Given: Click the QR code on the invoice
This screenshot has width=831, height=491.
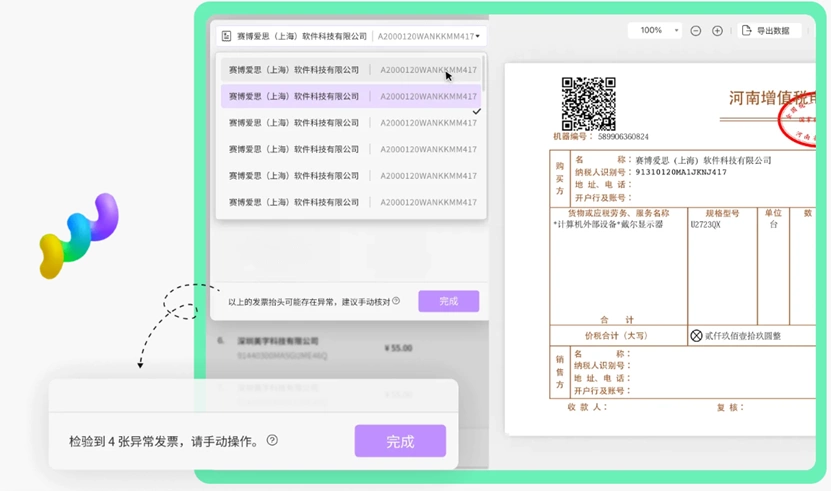Looking at the screenshot, I should pyautogui.click(x=588, y=104).
